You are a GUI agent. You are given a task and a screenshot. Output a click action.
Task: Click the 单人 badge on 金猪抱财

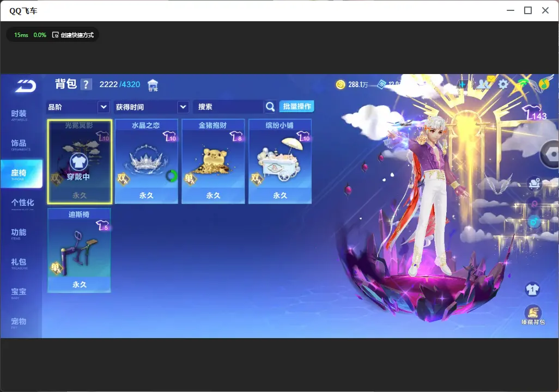click(x=190, y=179)
